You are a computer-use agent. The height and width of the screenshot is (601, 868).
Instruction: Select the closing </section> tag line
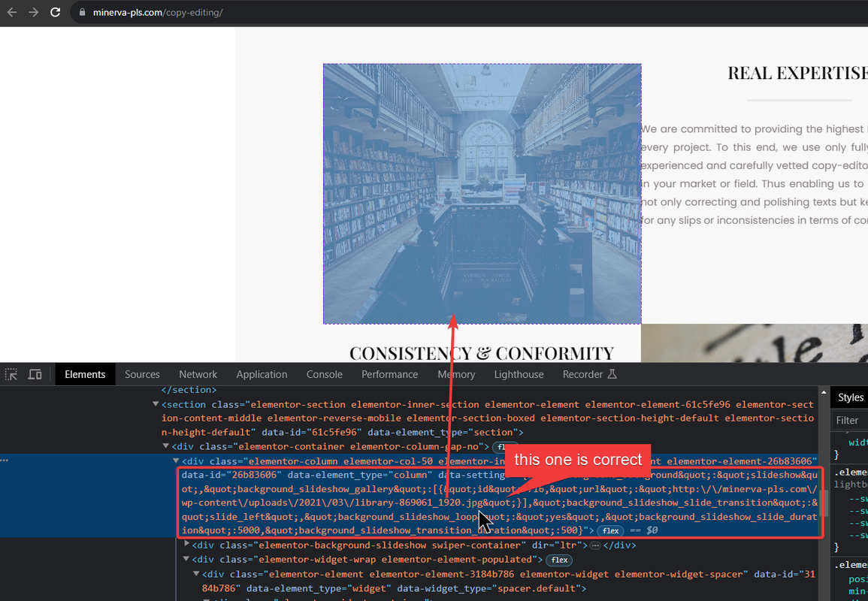click(x=189, y=390)
